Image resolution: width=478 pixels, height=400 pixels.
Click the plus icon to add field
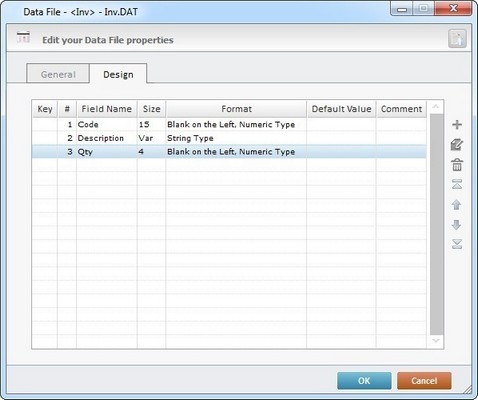[457, 125]
